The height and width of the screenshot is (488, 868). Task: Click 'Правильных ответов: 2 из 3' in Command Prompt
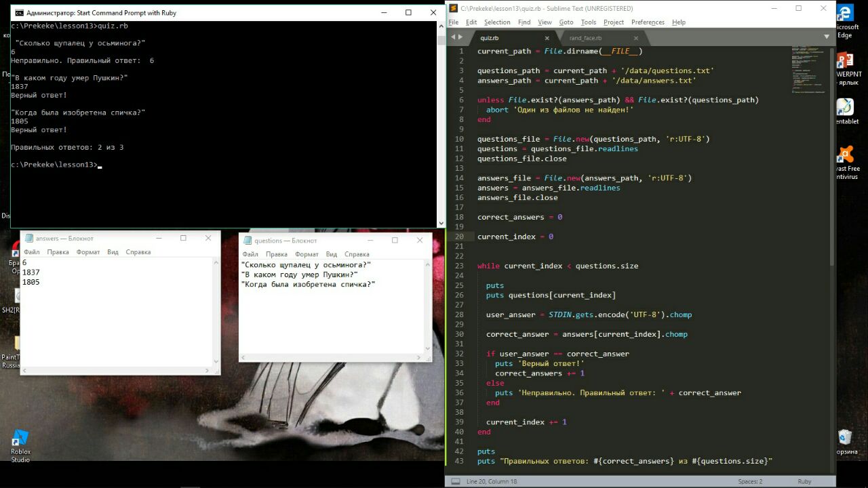click(67, 147)
